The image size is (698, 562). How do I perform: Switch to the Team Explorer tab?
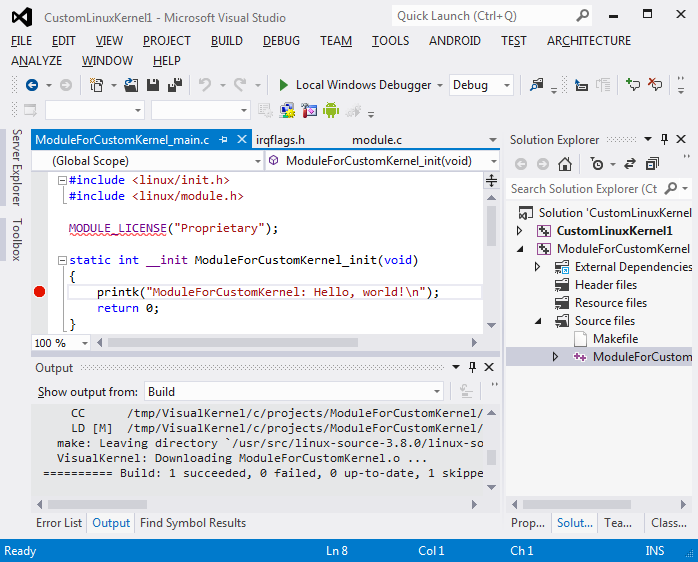(618, 522)
